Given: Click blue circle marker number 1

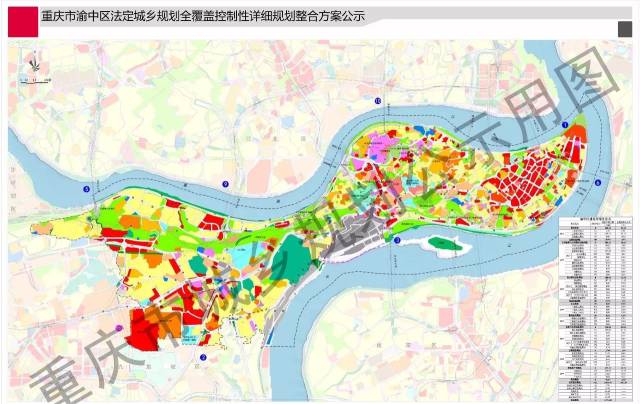Looking at the screenshot, I should click(565, 125).
